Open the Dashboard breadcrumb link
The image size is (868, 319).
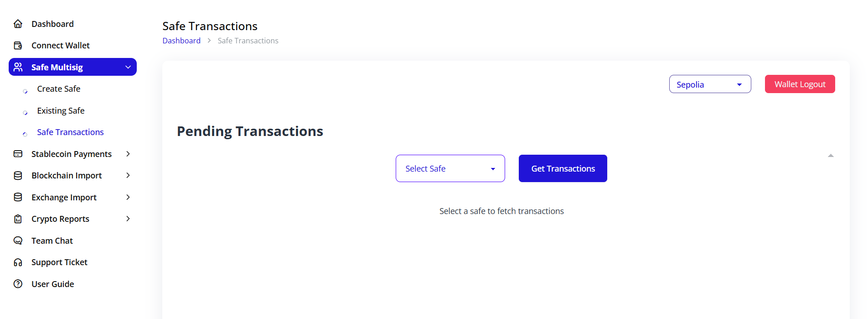(181, 40)
